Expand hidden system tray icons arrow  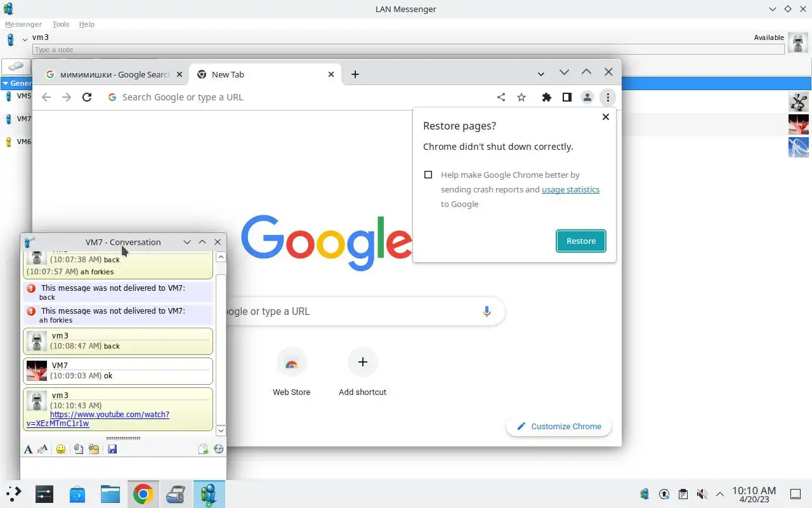click(x=720, y=494)
